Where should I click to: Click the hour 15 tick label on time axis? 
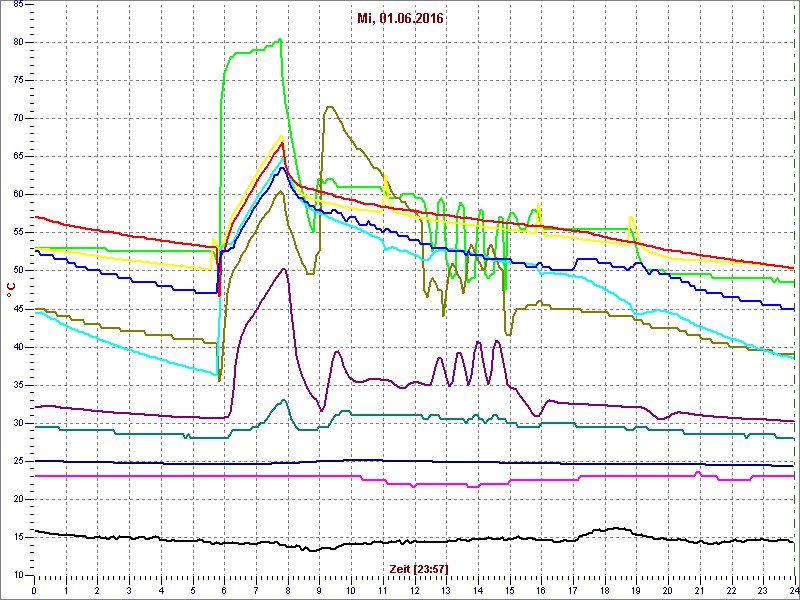pyautogui.click(x=509, y=590)
